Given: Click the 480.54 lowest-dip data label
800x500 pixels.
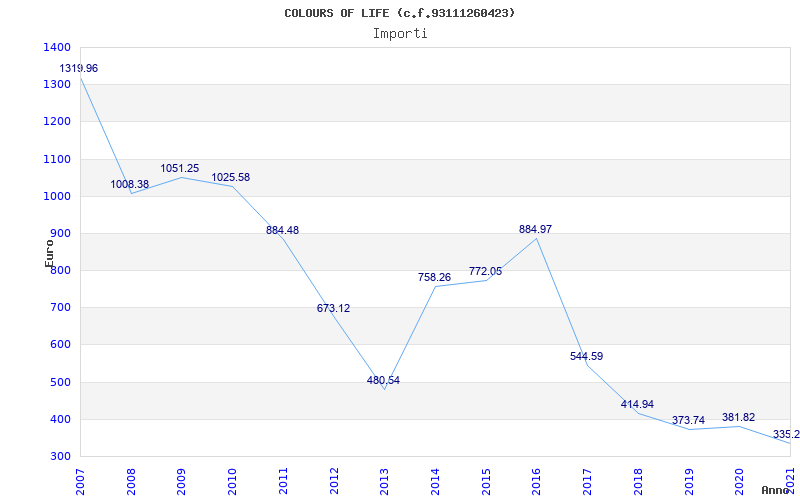Looking at the screenshot, I should 383,380.
